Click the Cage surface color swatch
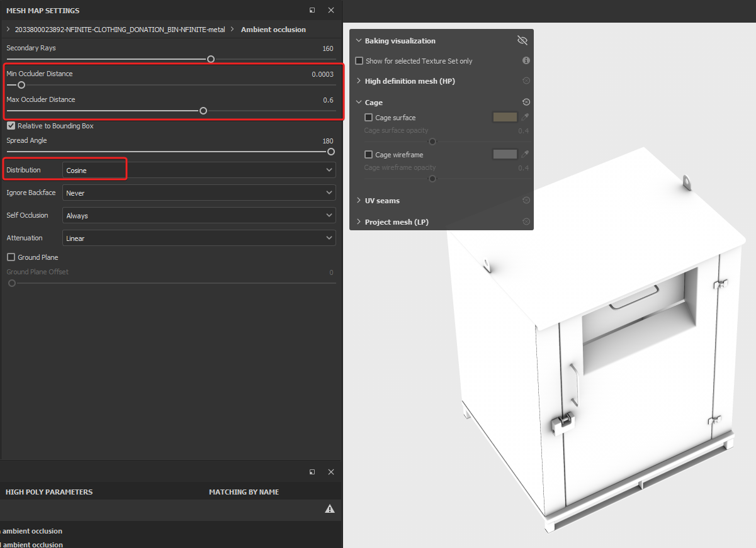Image resolution: width=756 pixels, height=548 pixels. coord(505,117)
